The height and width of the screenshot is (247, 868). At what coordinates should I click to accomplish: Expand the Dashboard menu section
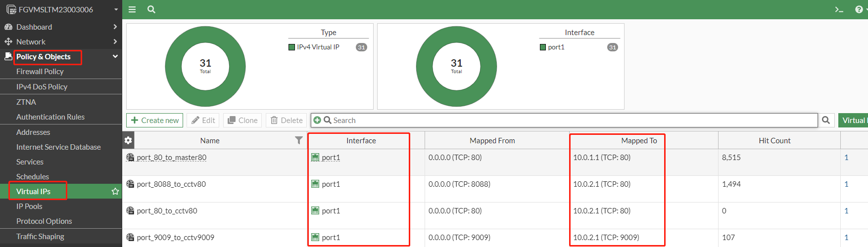(115, 27)
